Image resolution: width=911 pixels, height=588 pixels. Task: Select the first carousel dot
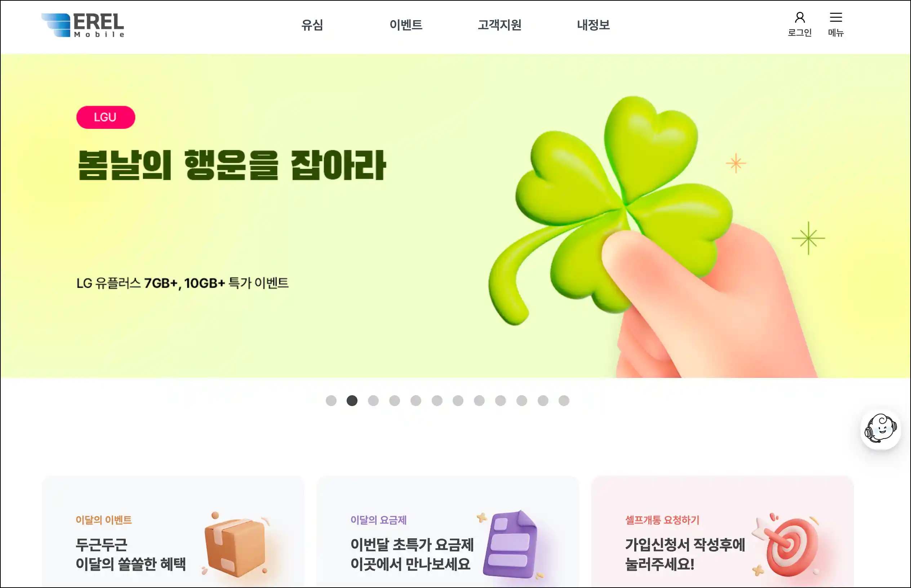coord(331,401)
